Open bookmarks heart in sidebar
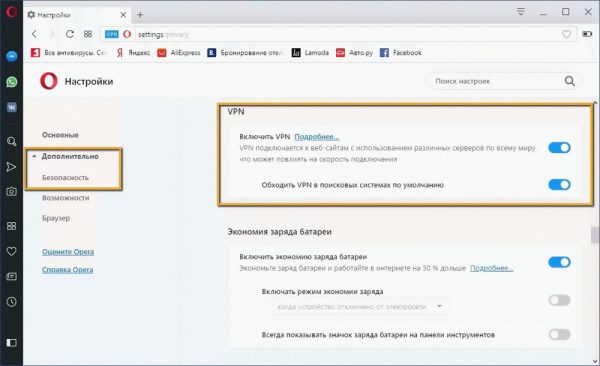Screen dimensions: 600x366 [x=11, y=251]
